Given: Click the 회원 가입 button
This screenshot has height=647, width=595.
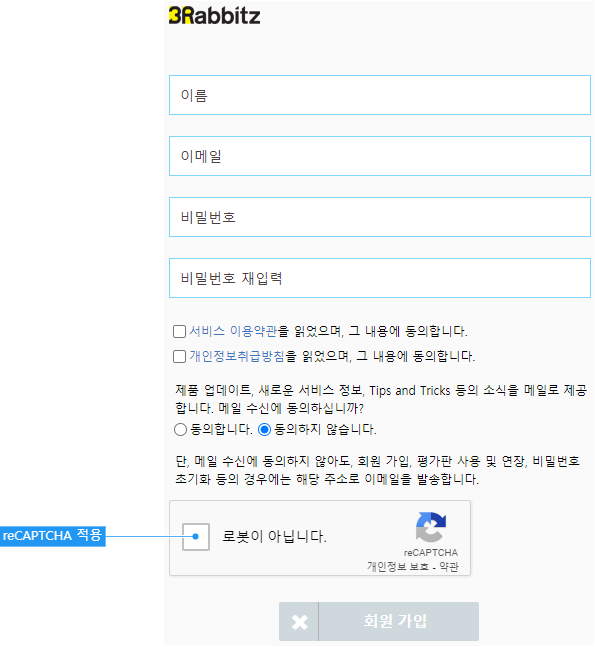Looking at the screenshot, I should pyautogui.click(x=379, y=621).
